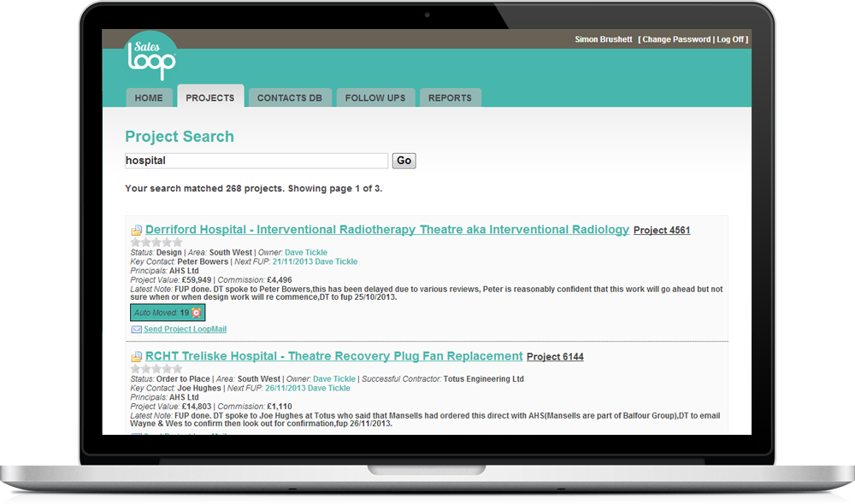
Task: Click the Auto Moved: 19 badge
Action: [168, 313]
